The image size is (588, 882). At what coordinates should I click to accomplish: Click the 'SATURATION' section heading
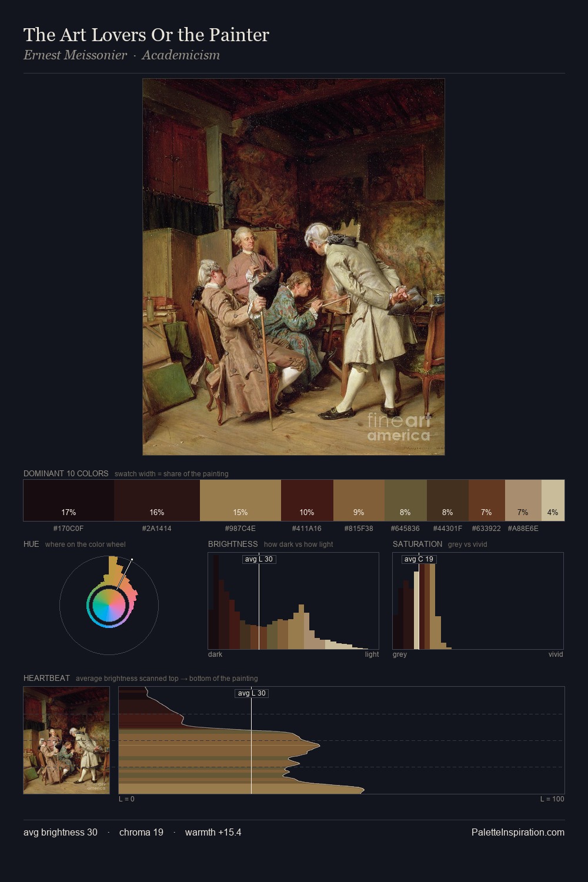(x=417, y=544)
